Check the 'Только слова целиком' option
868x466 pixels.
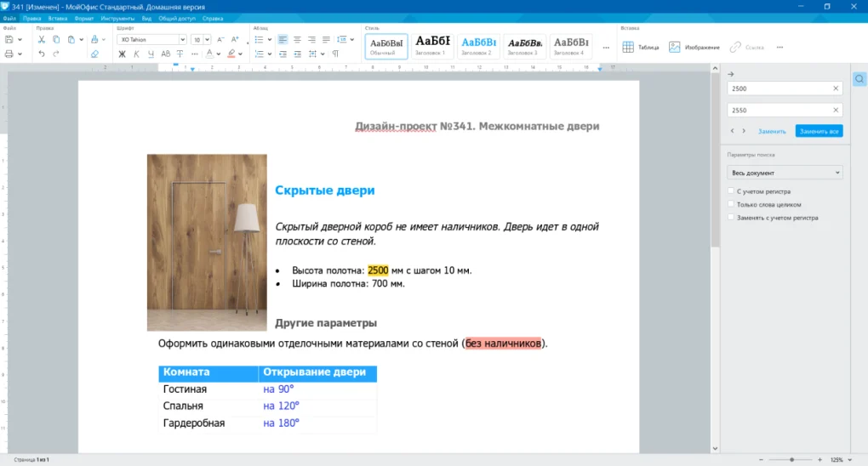pyautogui.click(x=731, y=204)
